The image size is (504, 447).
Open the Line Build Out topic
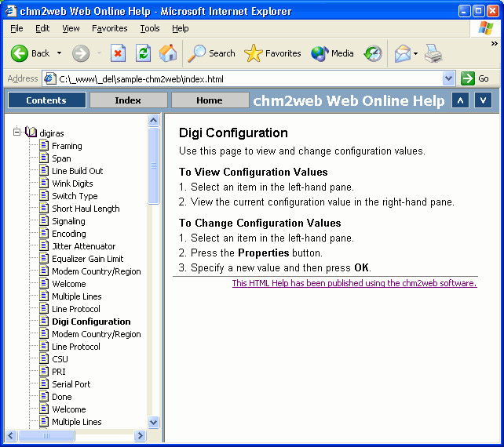click(78, 171)
